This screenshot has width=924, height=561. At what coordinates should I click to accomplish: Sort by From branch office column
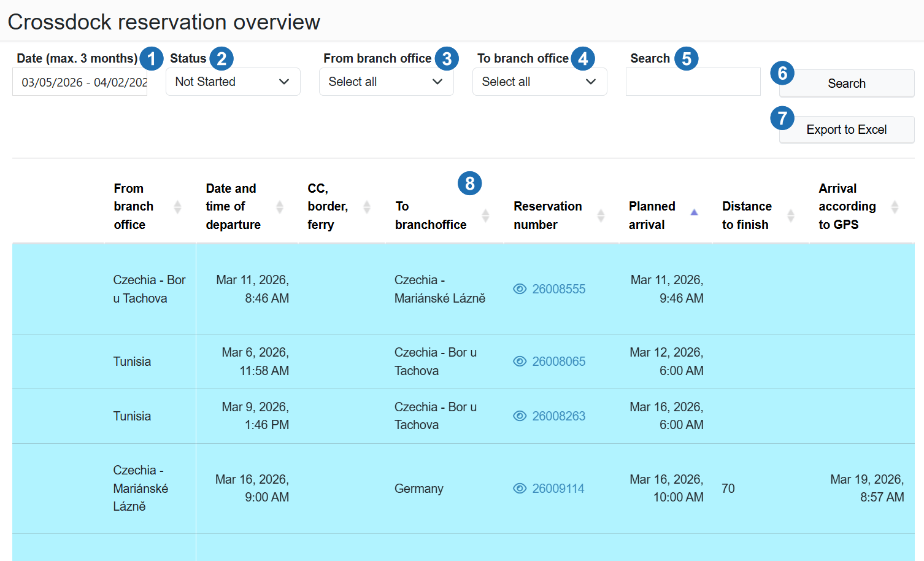pos(177,207)
